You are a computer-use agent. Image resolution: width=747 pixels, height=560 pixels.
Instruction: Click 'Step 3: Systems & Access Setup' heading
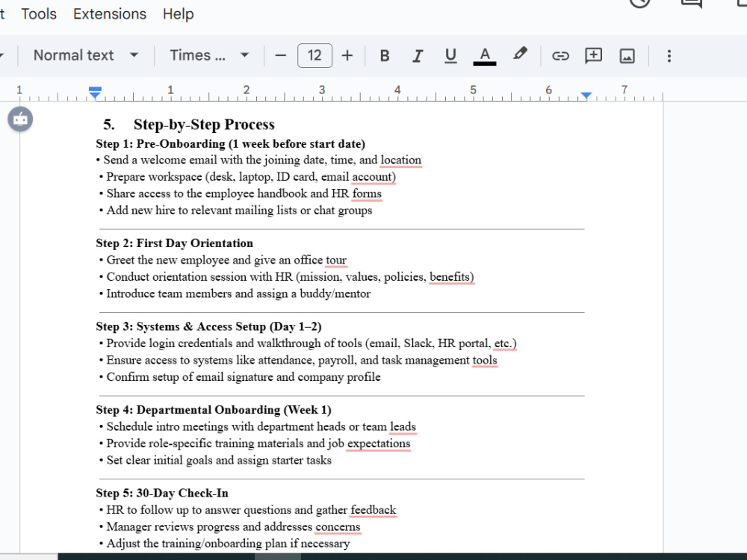[x=208, y=327]
